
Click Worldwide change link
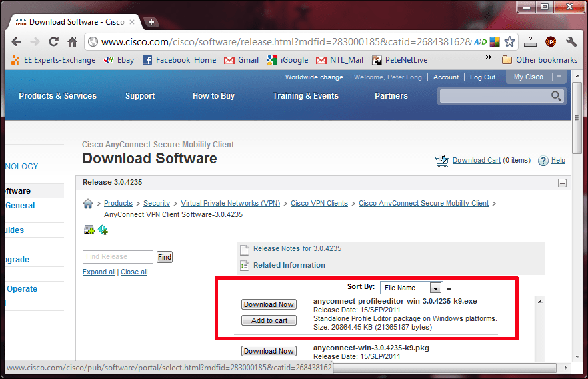pyautogui.click(x=314, y=77)
